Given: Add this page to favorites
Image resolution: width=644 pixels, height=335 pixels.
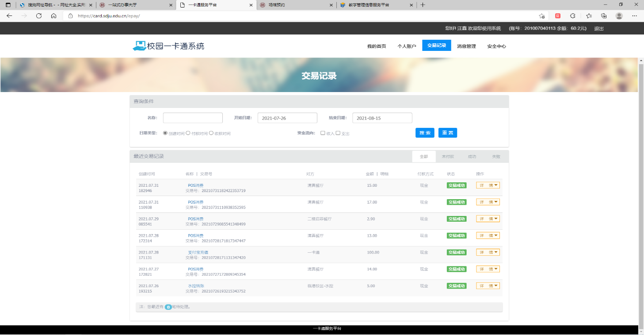Looking at the screenshot, I should (x=541, y=15).
